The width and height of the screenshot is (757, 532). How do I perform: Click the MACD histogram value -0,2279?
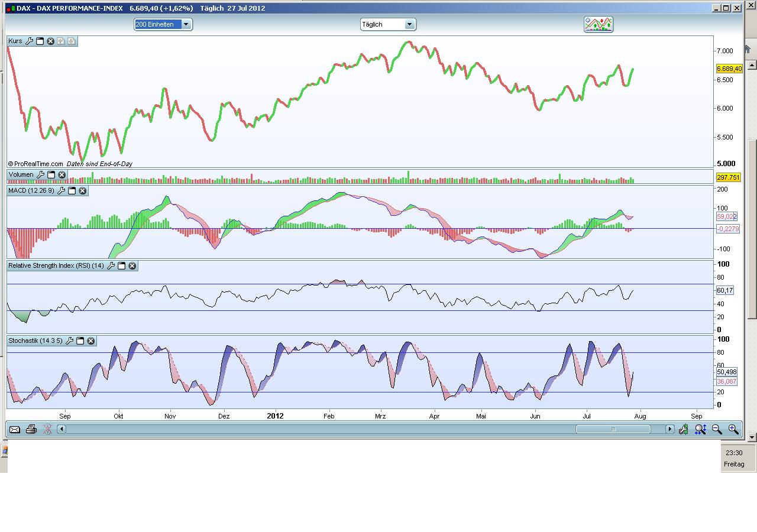pos(728,229)
